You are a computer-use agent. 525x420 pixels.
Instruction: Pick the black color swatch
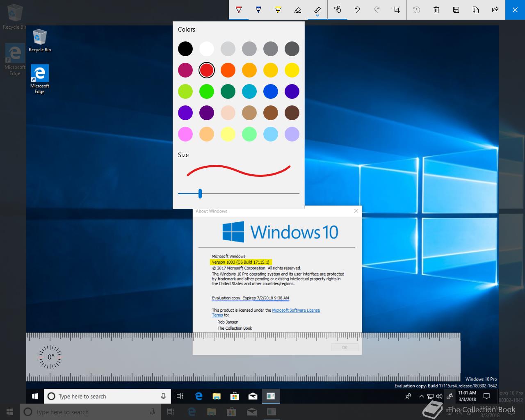pyautogui.click(x=185, y=49)
